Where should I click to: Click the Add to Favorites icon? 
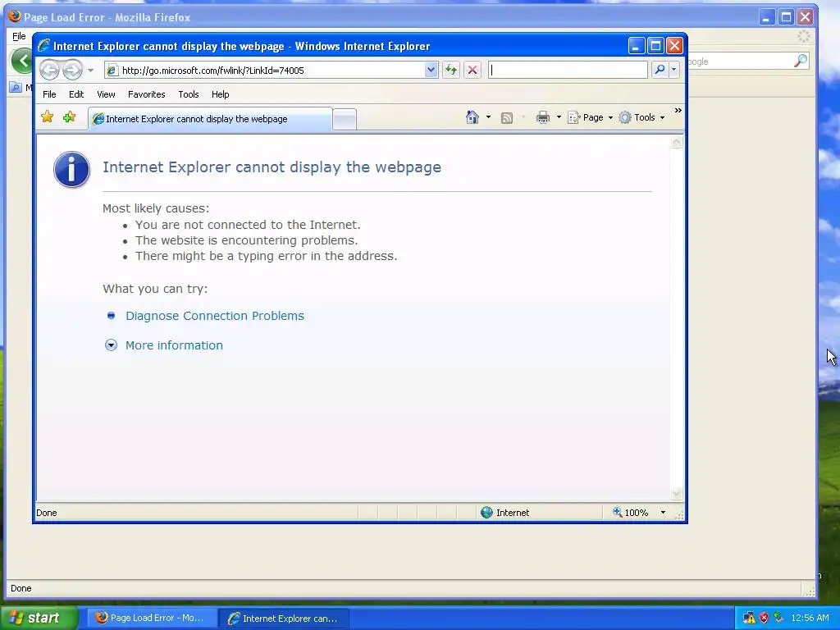69,116
